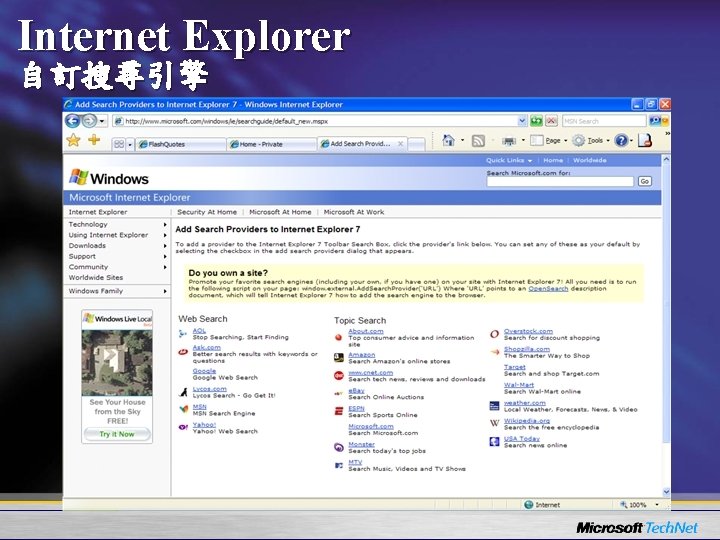The width and height of the screenshot is (720, 540).
Task: Click the MSN butterfly icon
Action: coord(184,409)
